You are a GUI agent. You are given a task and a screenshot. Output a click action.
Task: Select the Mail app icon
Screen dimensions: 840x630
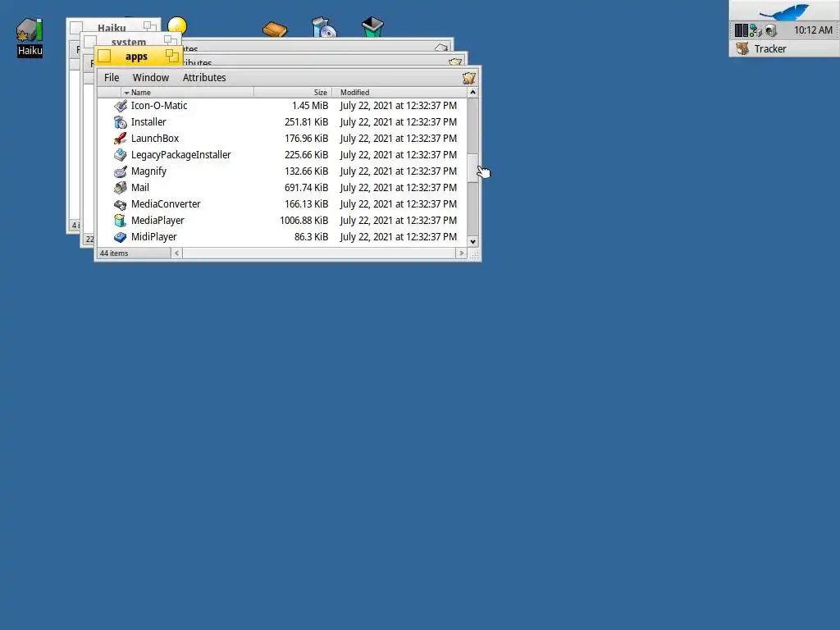pos(121,188)
